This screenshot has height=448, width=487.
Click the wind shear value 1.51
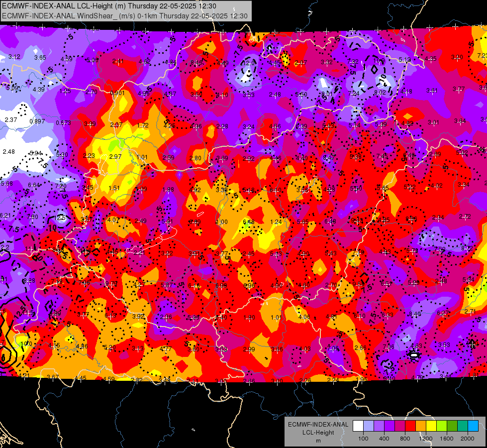pos(114,188)
